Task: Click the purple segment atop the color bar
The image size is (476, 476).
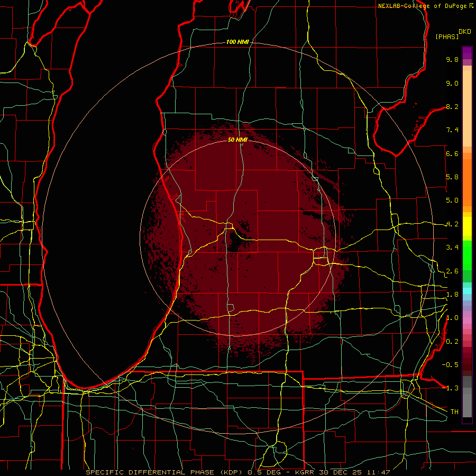Action: [x=467, y=53]
